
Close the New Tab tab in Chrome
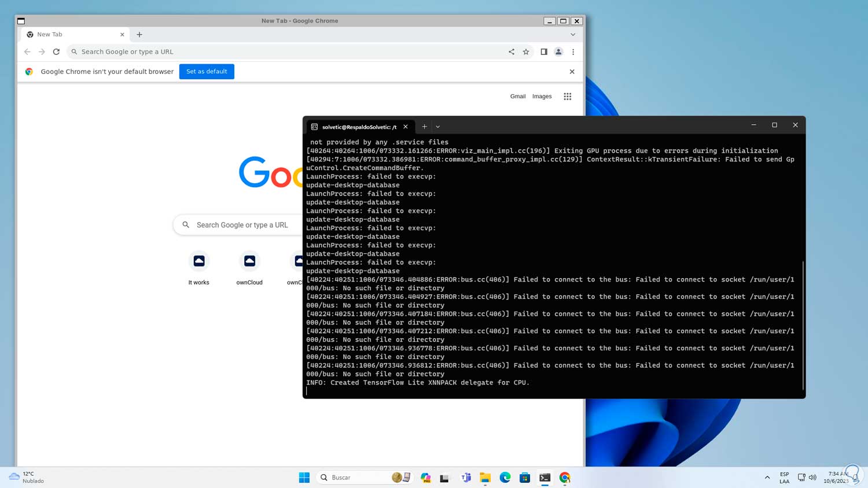tap(122, 35)
